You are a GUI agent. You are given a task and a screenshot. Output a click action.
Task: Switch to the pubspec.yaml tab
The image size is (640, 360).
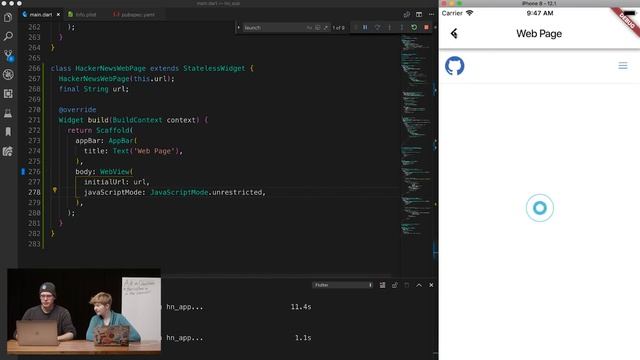click(x=137, y=14)
